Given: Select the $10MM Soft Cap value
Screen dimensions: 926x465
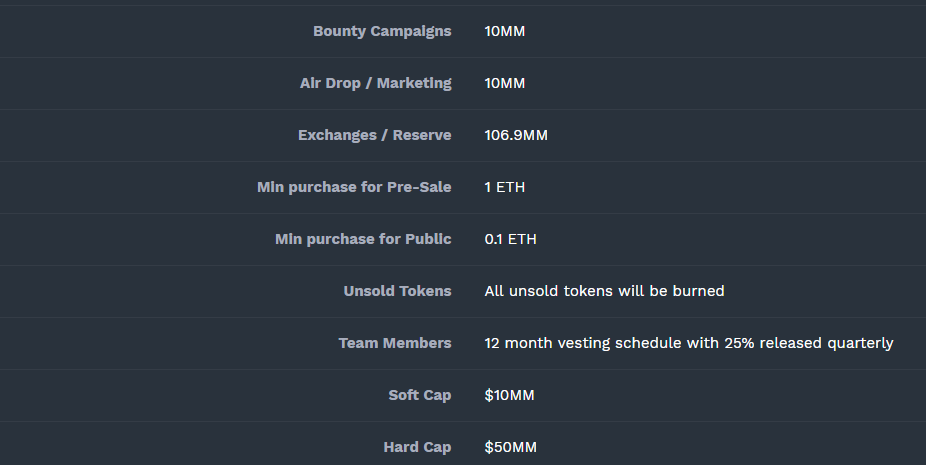Looking at the screenshot, I should point(510,395).
